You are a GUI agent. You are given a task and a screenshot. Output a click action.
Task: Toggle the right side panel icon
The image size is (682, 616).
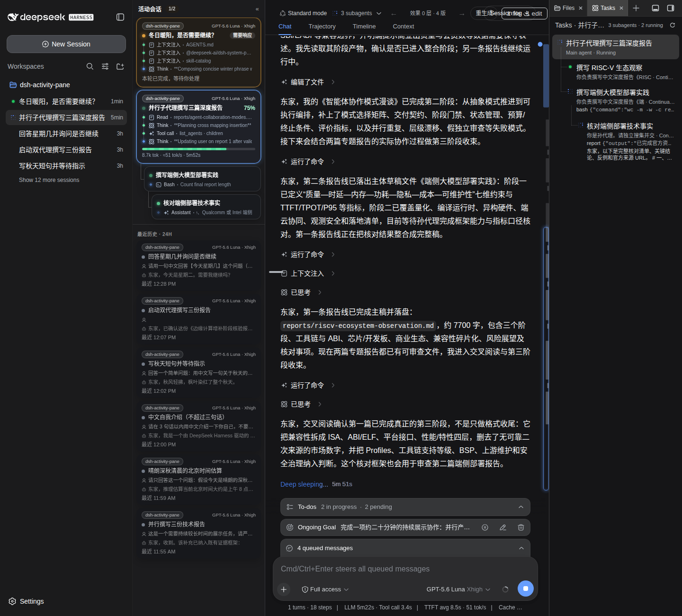tap(671, 8)
